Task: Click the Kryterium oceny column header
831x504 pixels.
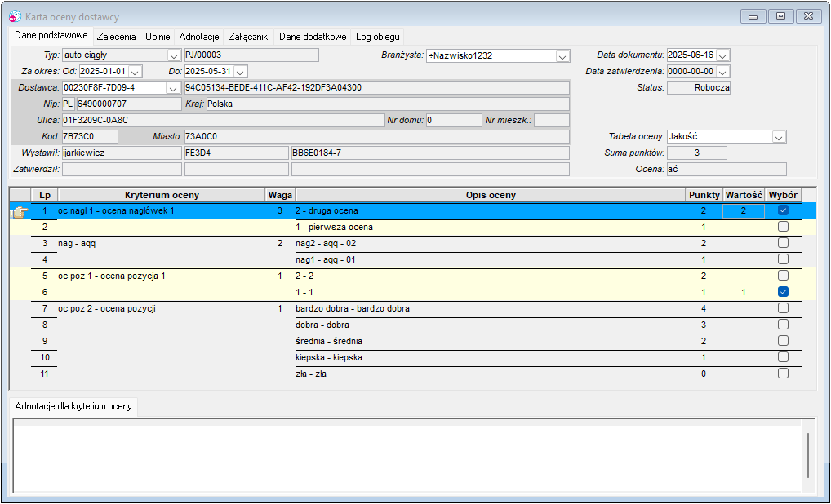Action: pyautogui.click(x=162, y=195)
